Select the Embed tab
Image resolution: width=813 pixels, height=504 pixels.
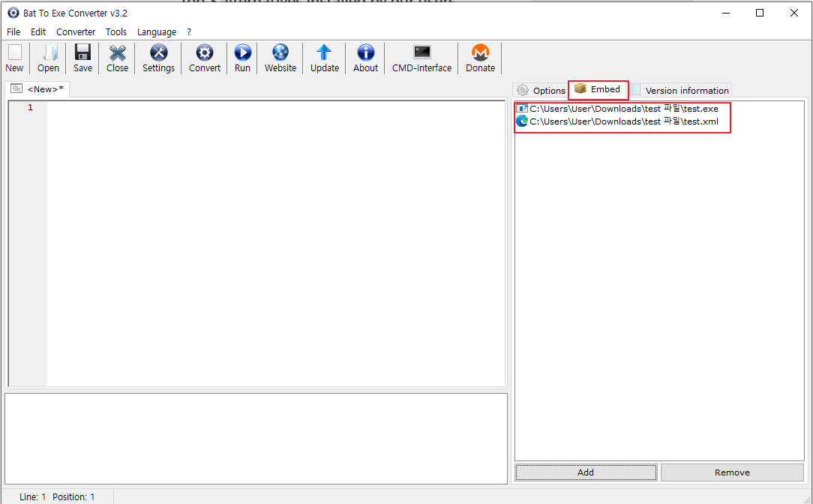point(598,90)
